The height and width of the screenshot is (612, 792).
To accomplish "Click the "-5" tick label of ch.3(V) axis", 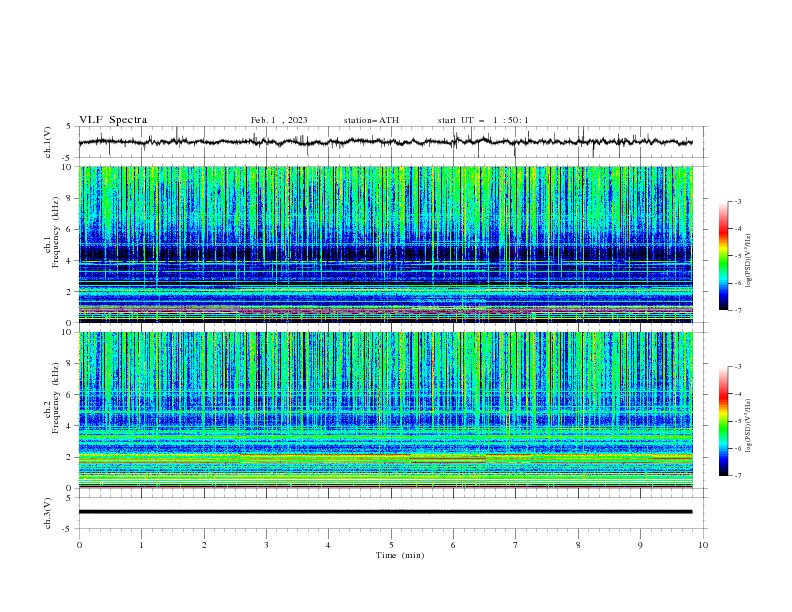I will click(68, 529).
